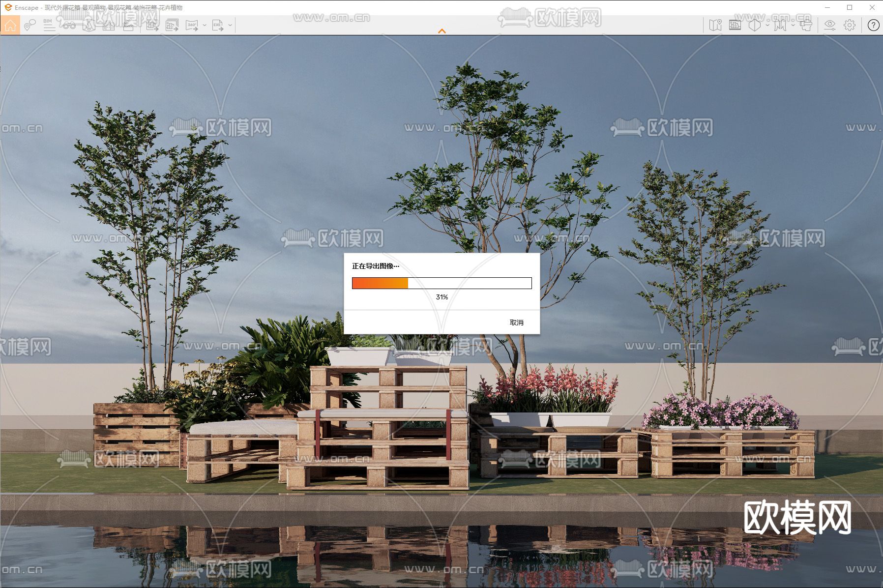The image size is (883, 588).
Task: Enable the VR headset mode
Action: coord(806,25)
